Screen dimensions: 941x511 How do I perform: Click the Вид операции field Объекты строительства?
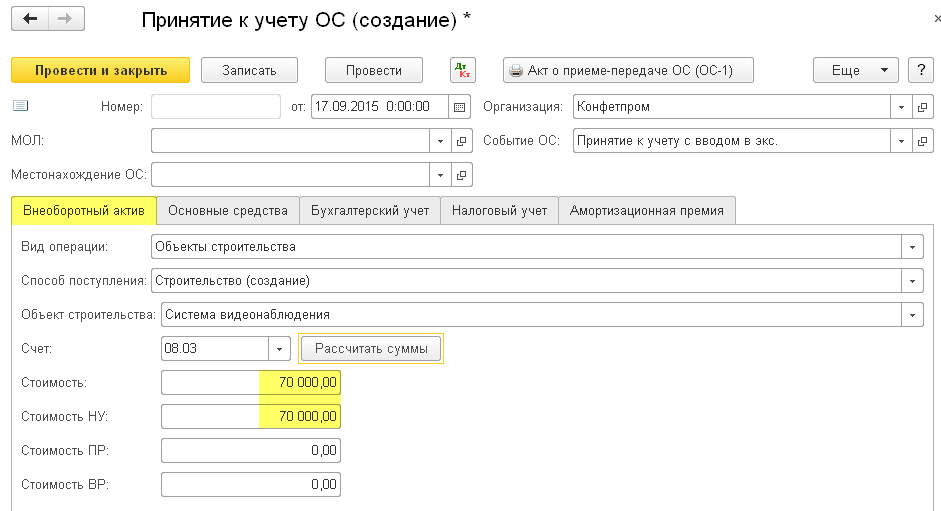[526, 247]
